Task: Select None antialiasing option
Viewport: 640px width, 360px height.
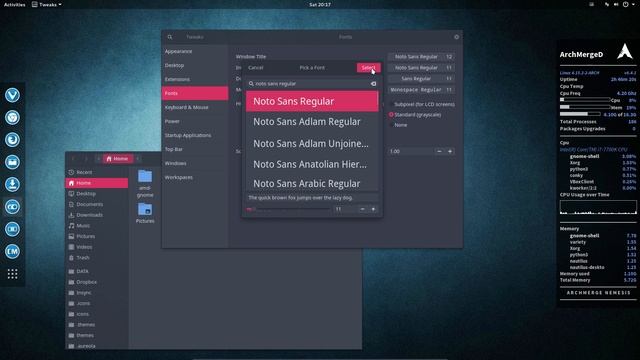Action: 398,125
